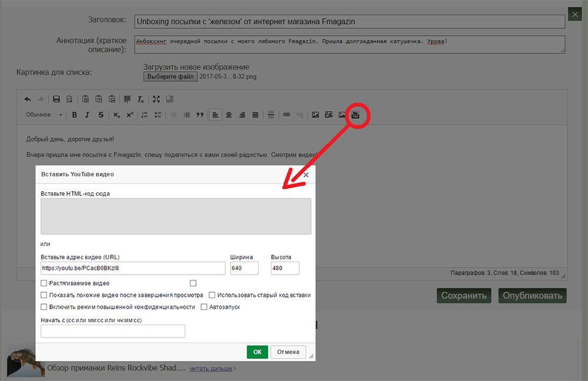Toggle the 'Автозапуск' checkbox
This screenshot has height=381, width=588.
(204, 307)
